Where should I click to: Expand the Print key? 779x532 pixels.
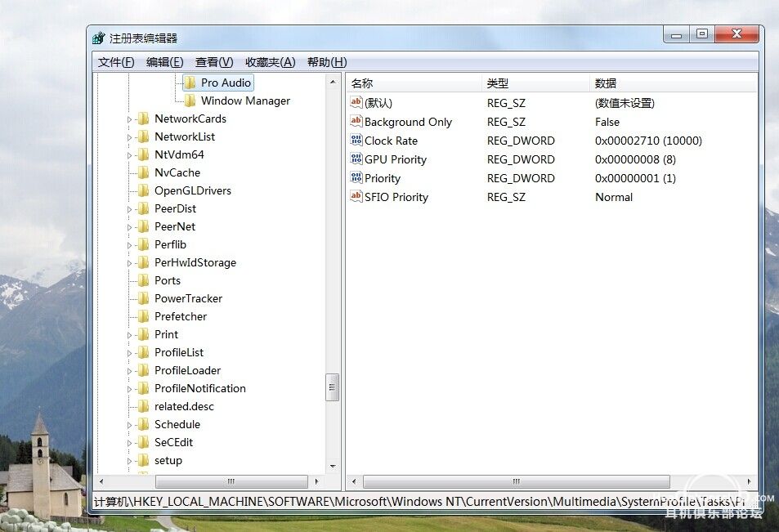[x=129, y=335]
